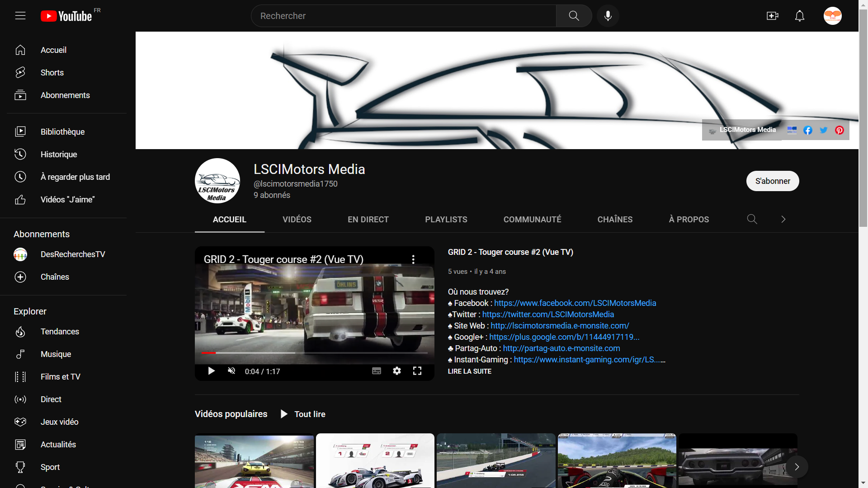Open Vidéos "J'aime" list
This screenshot has width=868, height=488.
pos(66,199)
